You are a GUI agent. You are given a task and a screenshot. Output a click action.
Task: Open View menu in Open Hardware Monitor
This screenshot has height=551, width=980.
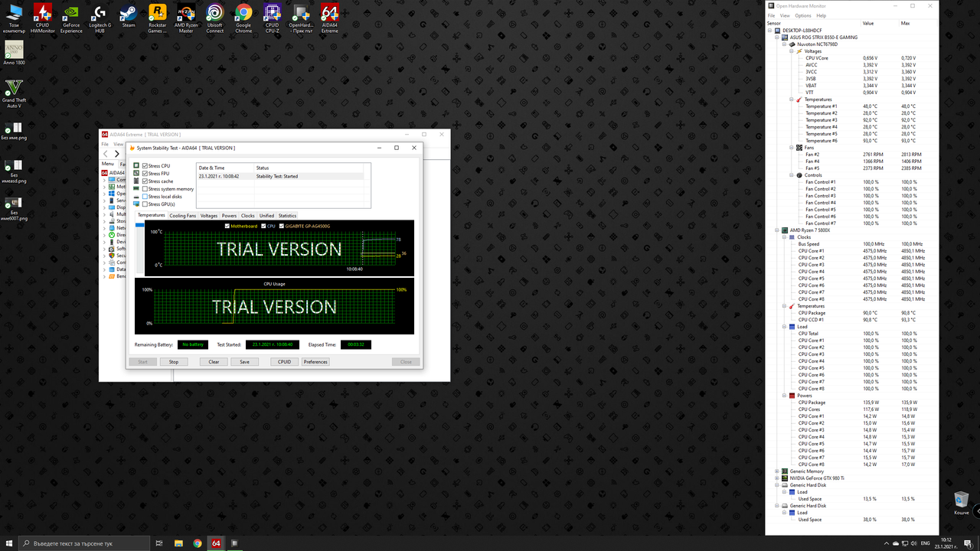(x=785, y=15)
